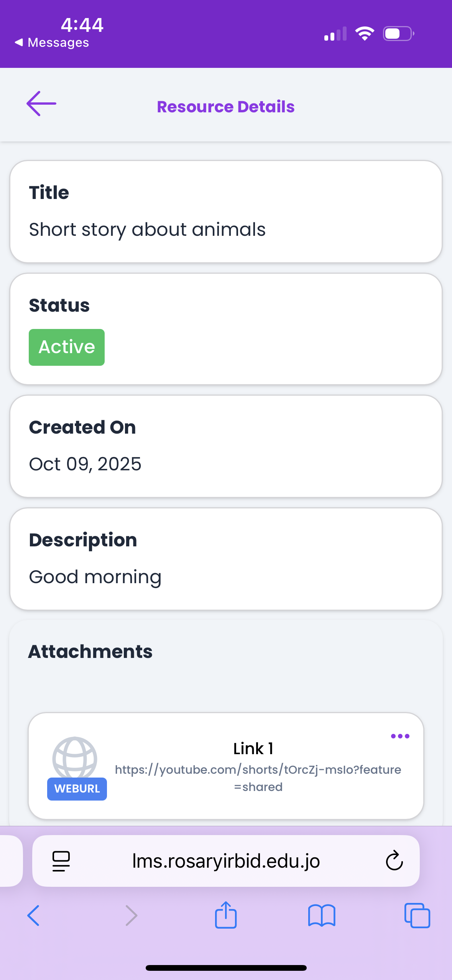Screen dimensions: 452x980
Task: Tap the Oct 09, 2025 created date
Action: tap(85, 464)
